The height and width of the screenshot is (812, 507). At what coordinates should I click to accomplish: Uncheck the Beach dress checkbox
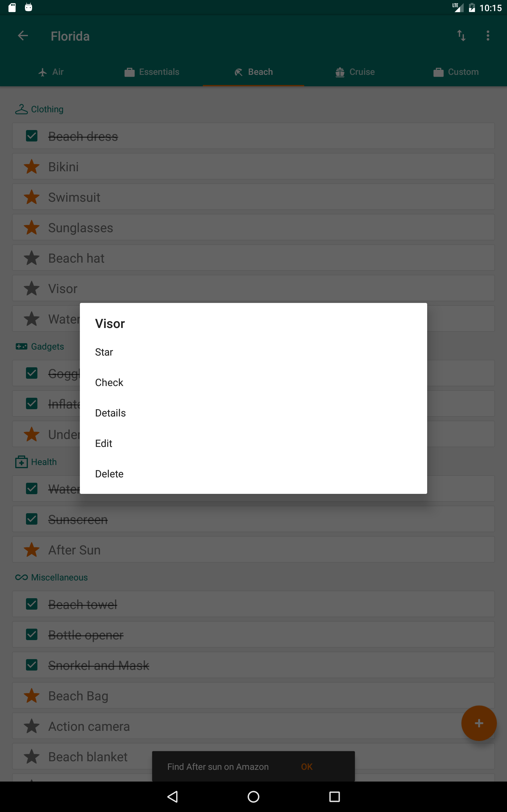[x=31, y=136]
